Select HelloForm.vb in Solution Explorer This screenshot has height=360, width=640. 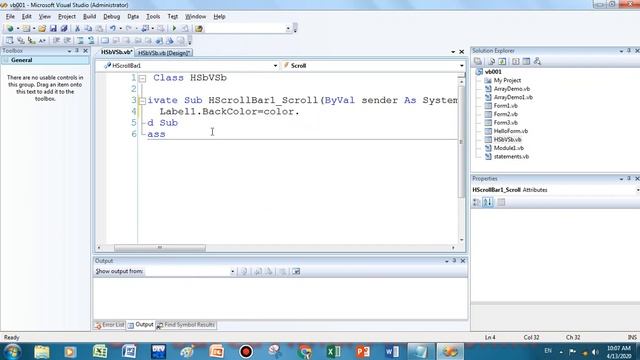(511, 131)
